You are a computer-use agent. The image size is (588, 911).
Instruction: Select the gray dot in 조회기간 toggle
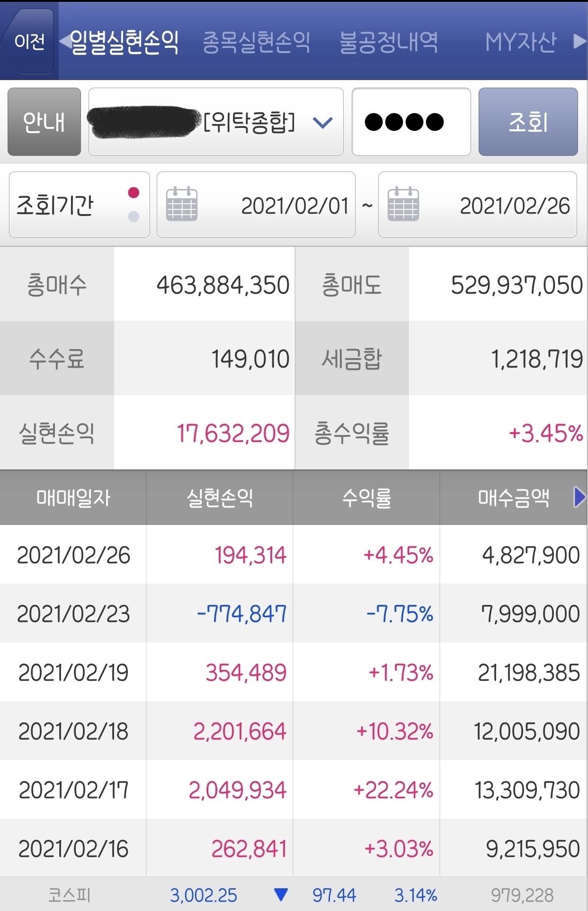click(134, 216)
